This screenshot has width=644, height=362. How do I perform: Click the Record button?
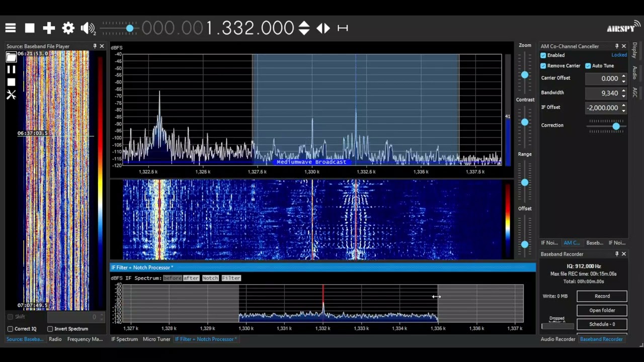click(602, 296)
